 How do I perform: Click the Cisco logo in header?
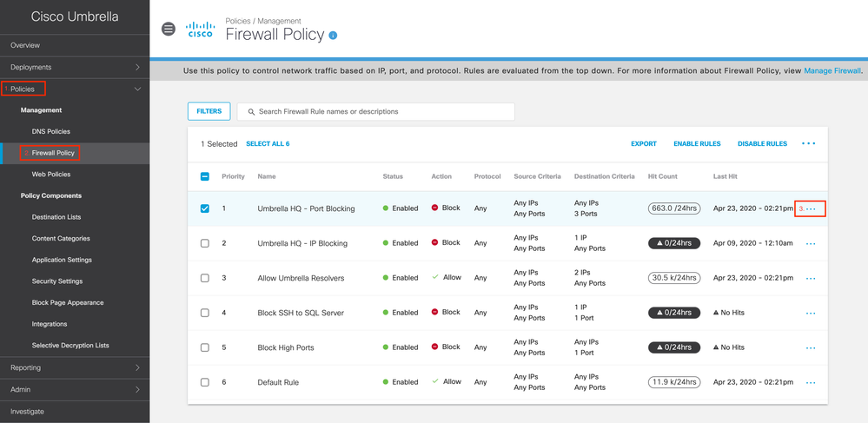point(201,30)
